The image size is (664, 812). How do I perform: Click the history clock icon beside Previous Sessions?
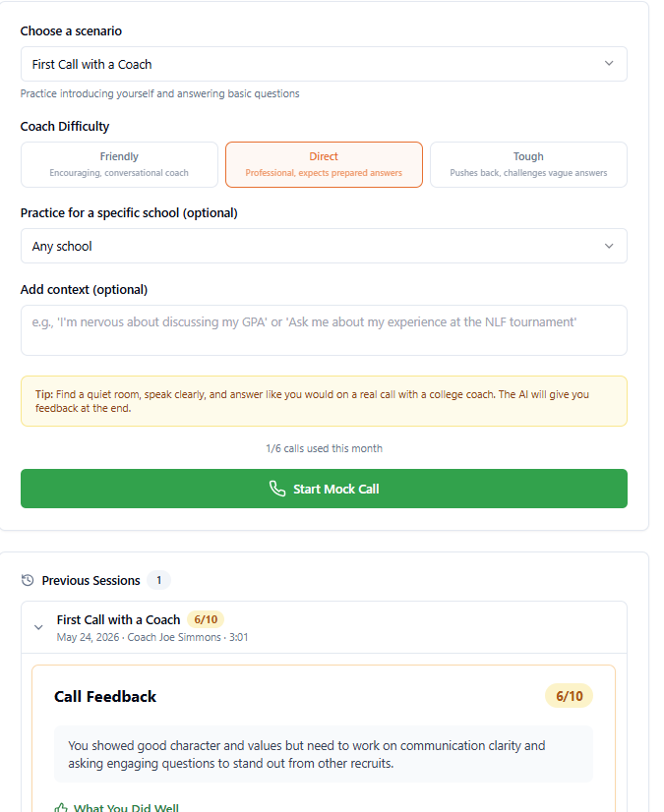coord(28,580)
